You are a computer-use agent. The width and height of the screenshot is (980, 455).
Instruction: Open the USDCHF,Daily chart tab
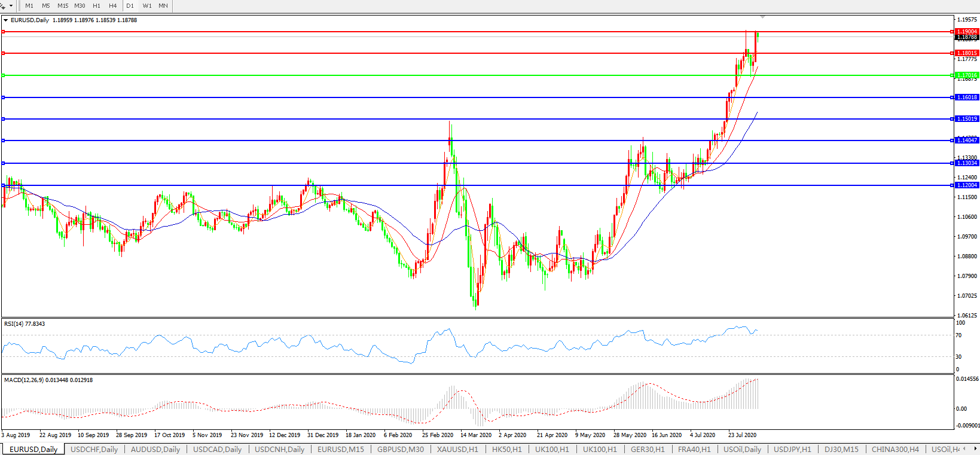pyautogui.click(x=94, y=449)
